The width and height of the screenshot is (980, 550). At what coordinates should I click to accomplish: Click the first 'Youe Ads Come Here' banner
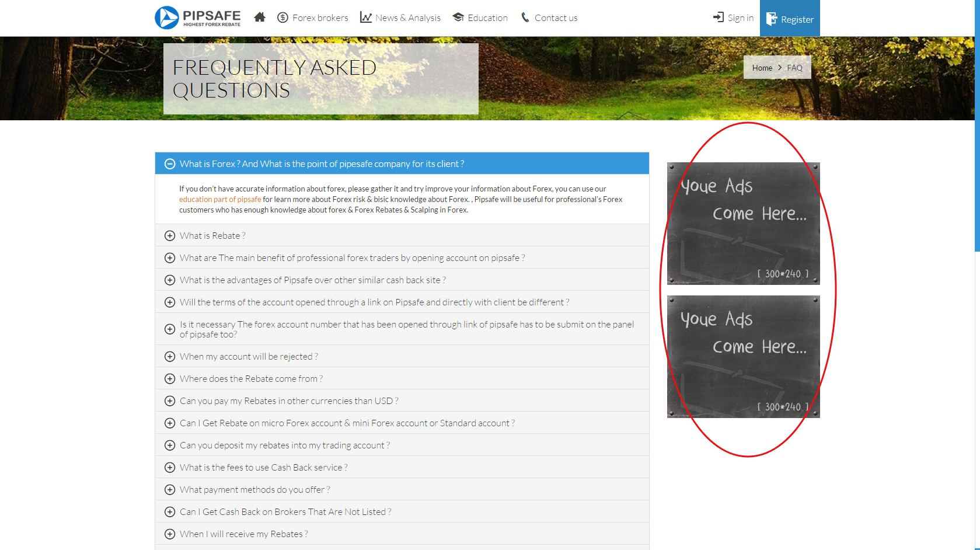tap(743, 224)
